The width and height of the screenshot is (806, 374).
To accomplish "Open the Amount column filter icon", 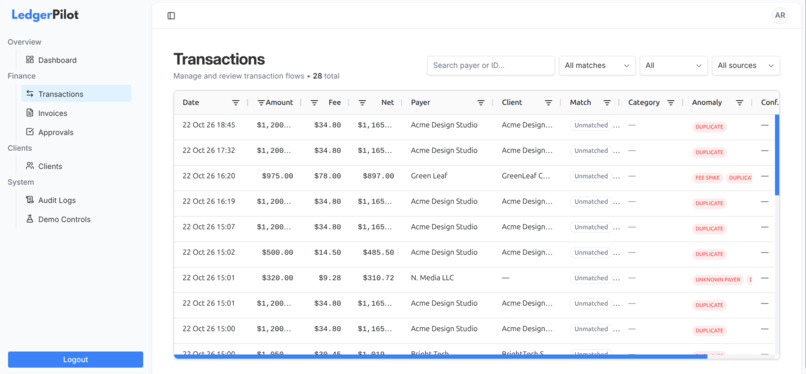I will [x=261, y=103].
